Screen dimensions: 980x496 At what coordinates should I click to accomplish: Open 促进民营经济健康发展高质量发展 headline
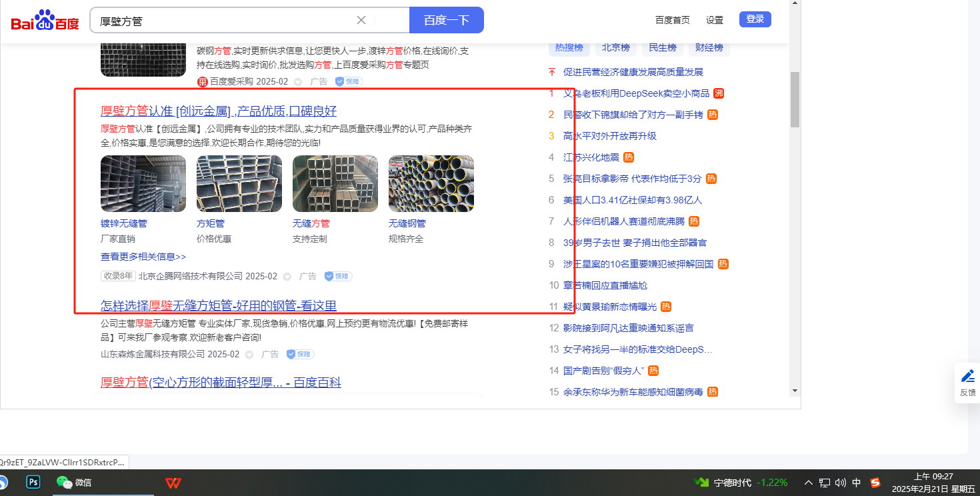coord(633,72)
